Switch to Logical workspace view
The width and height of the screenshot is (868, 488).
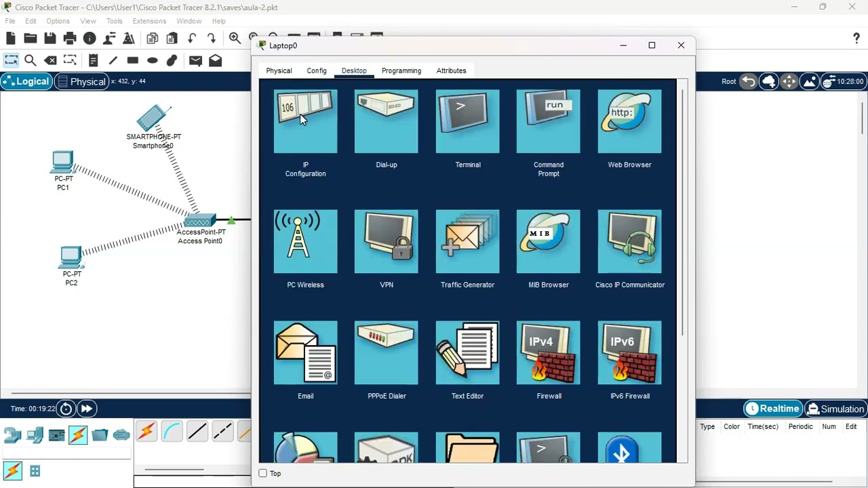point(26,81)
